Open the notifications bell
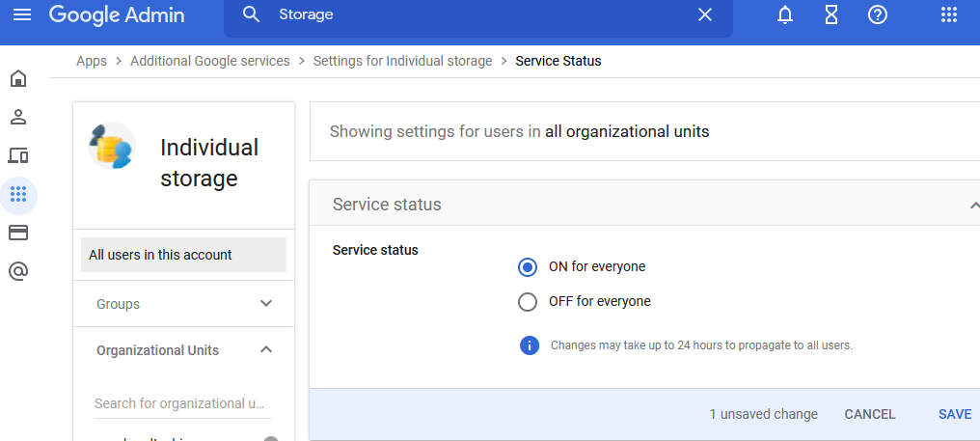The image size is (980, 441). [785, 14]
